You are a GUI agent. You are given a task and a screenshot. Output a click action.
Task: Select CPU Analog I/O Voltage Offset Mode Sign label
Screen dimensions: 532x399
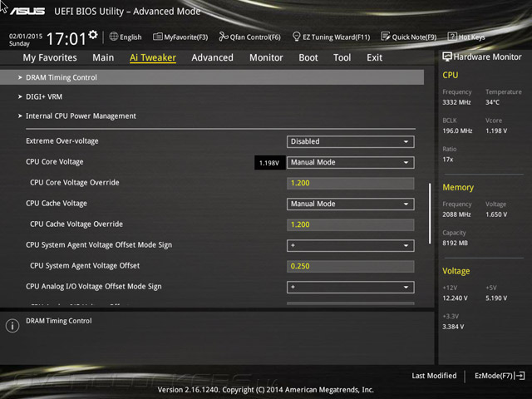coord(94,286)
